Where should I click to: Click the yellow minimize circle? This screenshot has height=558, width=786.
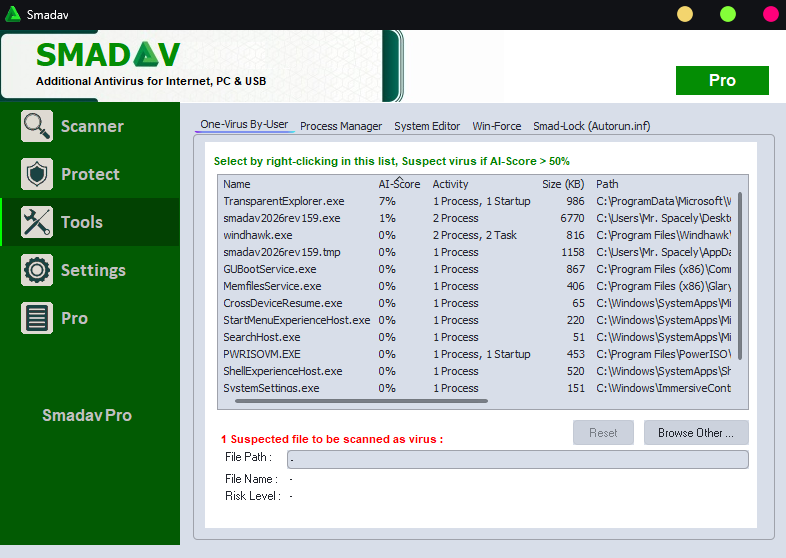(685, 14)
